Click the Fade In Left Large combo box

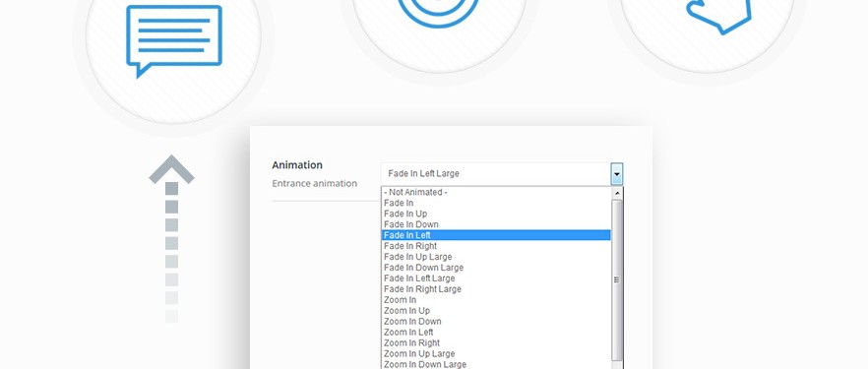click(x=502, y=174)
